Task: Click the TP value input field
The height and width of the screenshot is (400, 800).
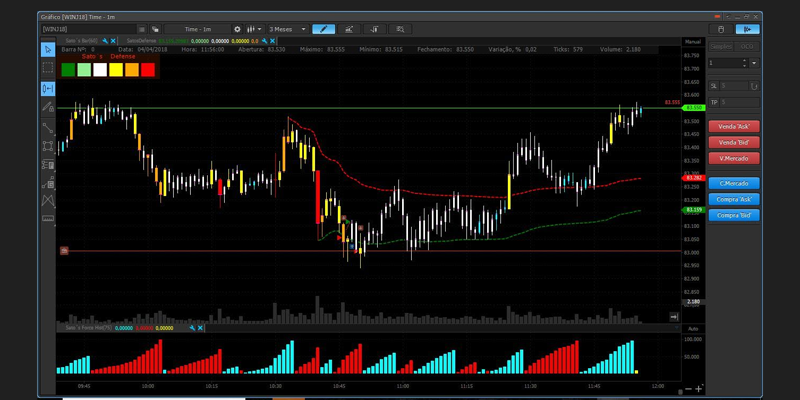Action: tap(739, 103)
